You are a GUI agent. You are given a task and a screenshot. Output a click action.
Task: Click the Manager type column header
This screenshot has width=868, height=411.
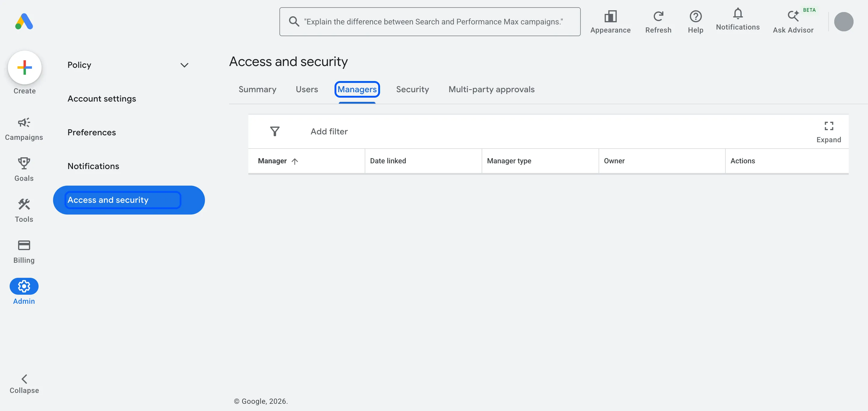(540, 161)
